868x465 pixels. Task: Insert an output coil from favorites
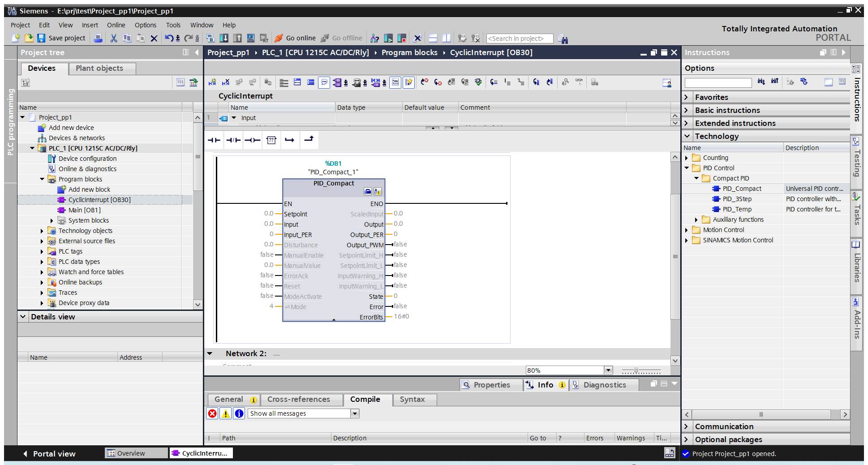[x=252, y=140]
